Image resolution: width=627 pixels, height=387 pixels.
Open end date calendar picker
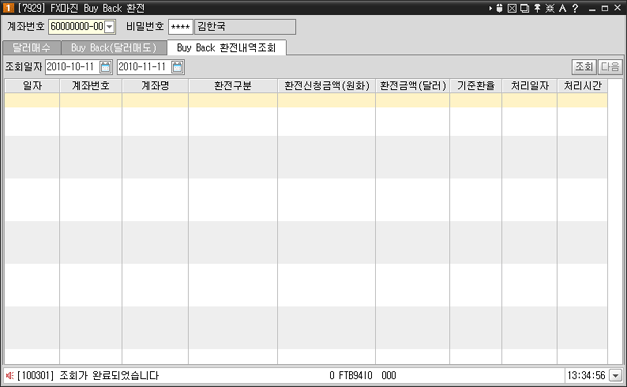pos(178,67)
